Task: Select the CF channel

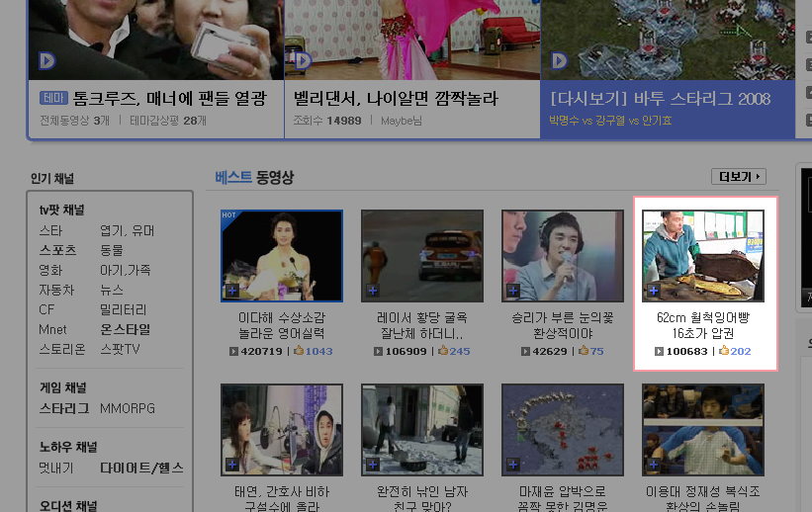Action: click(x=46, y=309)
